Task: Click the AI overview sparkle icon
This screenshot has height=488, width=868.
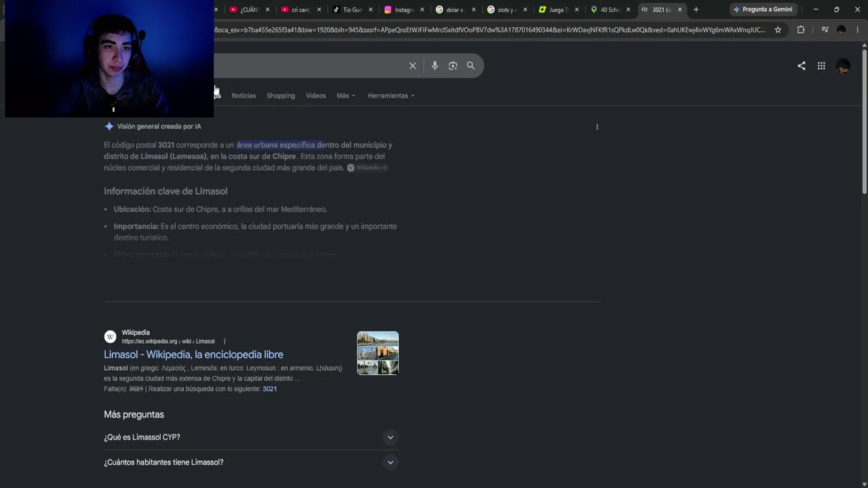Action: [108, 126]
